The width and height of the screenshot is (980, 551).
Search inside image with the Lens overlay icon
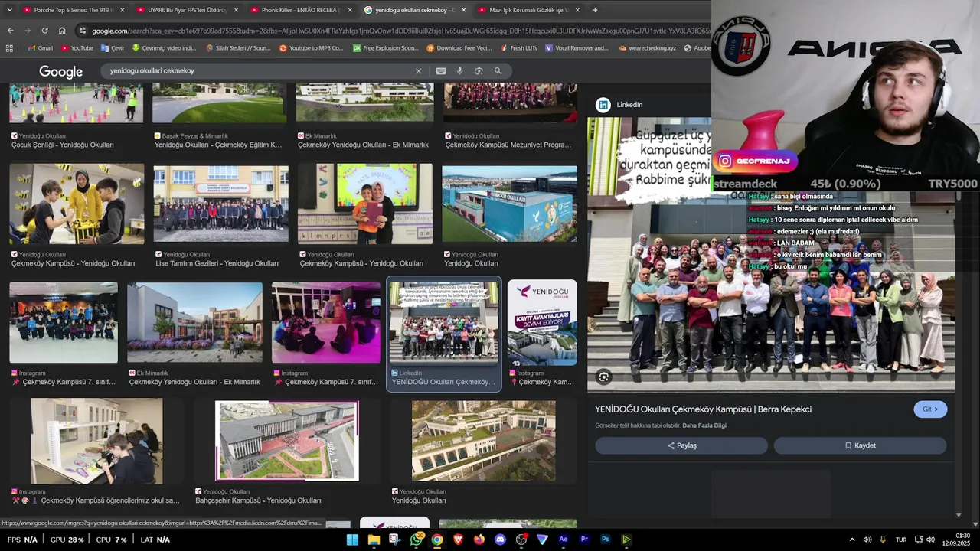tap(604, 377)
